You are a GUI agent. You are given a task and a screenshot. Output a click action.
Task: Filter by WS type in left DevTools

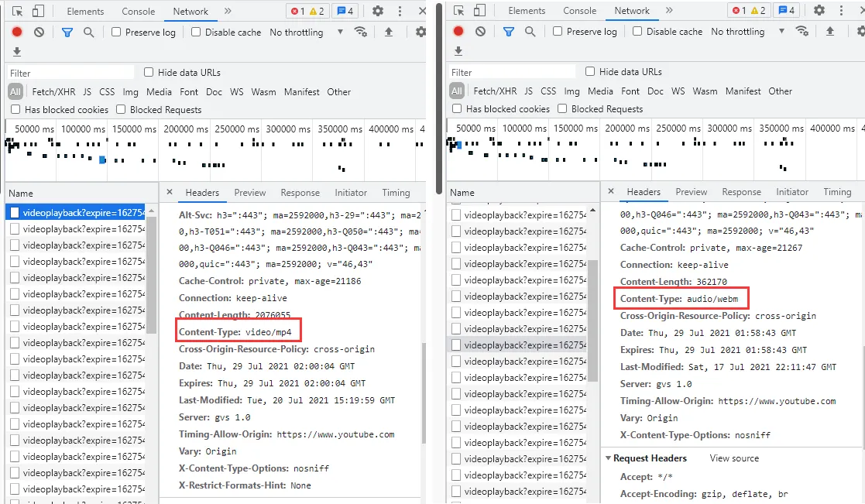pyautogui.click(x=237, y=92)
